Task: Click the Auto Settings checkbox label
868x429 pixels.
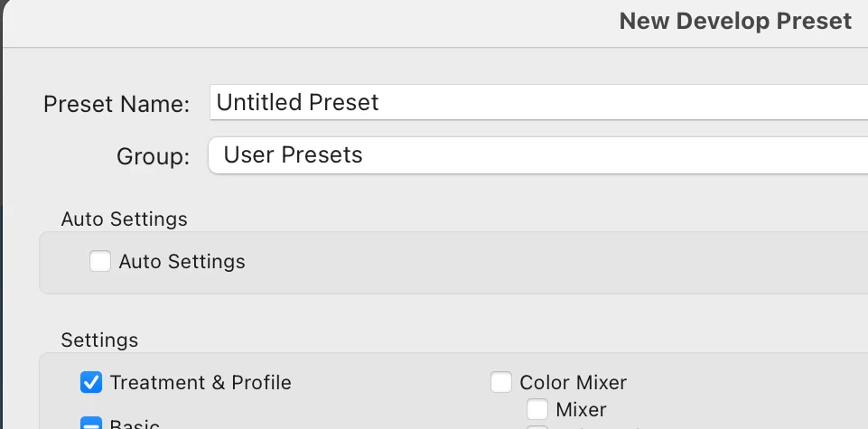Action: 182,262
